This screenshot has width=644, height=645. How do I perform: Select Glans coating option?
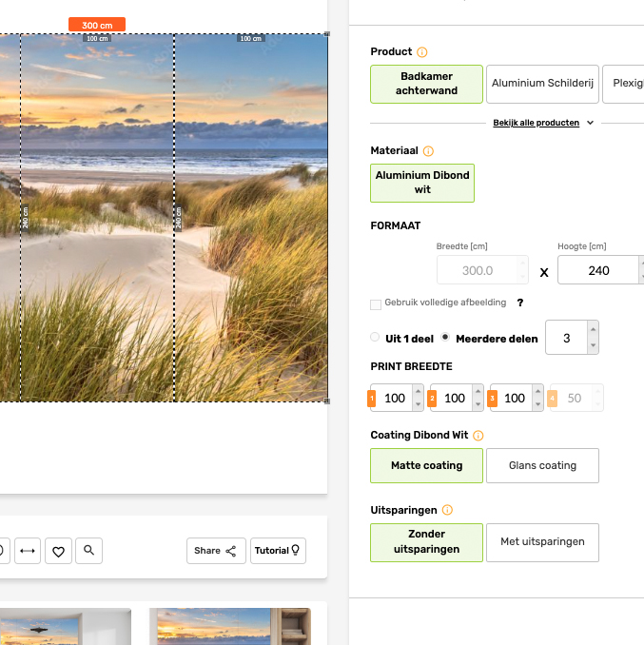[542, 466]
